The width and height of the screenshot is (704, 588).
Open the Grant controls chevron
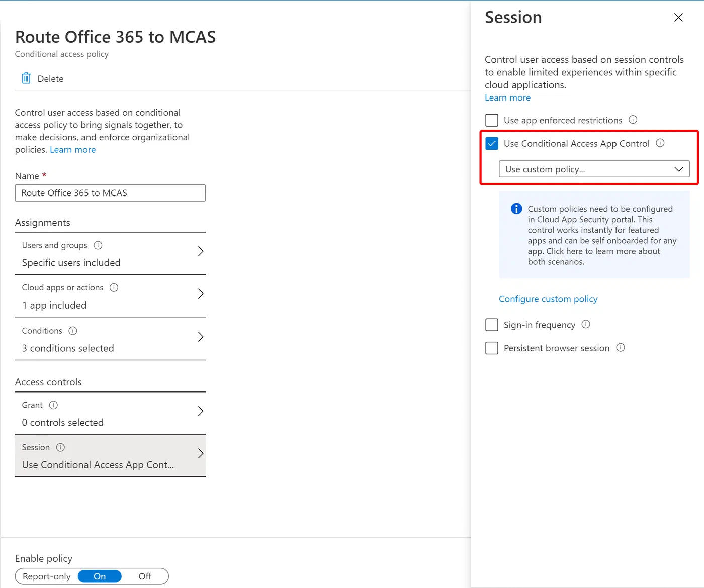[201, 411]
